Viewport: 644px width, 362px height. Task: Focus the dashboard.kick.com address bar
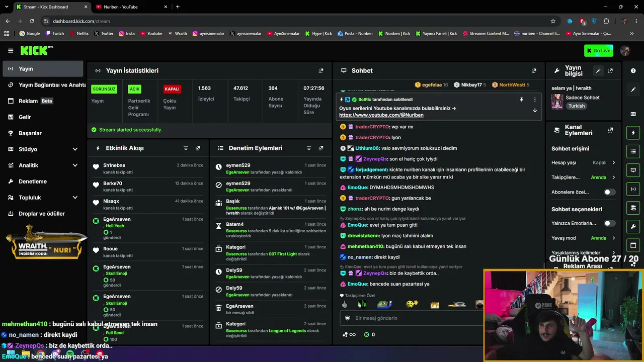297,21
